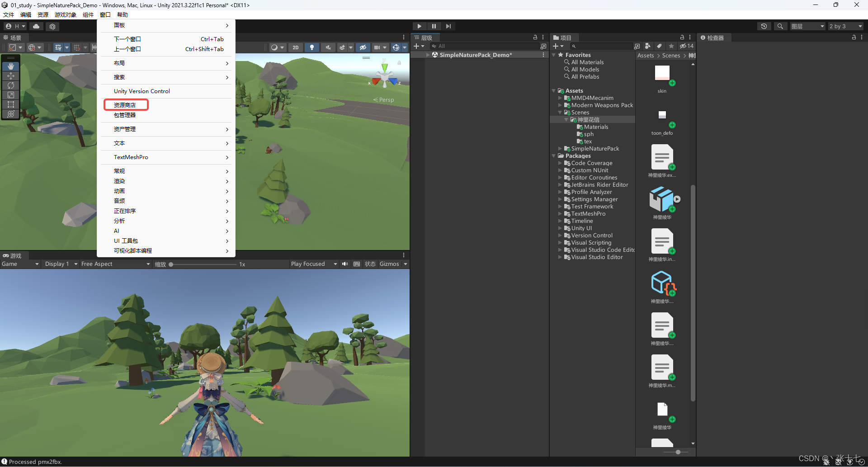The width and height of the screenshot is (868, 467).
Task: Click the scene orientation gizmo
Action: click(384, 76)
